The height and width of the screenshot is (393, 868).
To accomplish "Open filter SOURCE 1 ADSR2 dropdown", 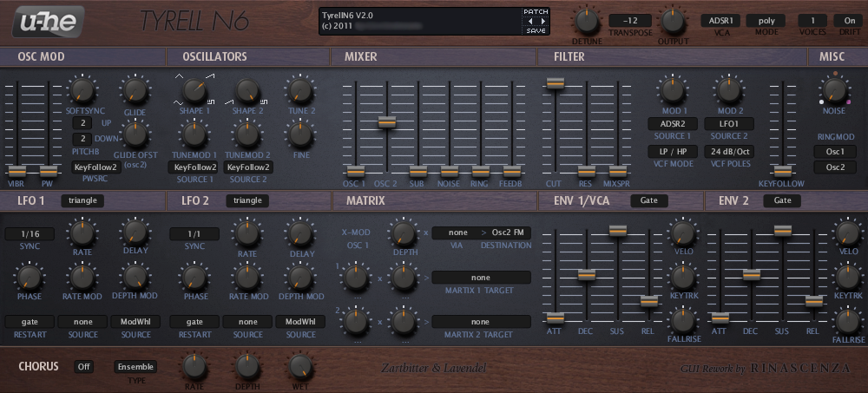I will click(x=673, y=123).
